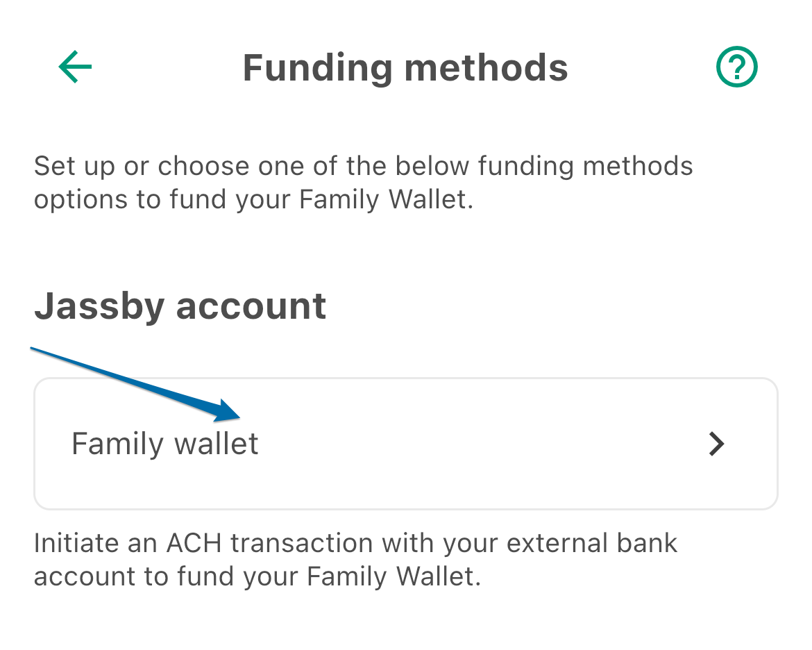Click the Jassby account section heading
Screen dimensions: 812x650
(x=180, y=306)
